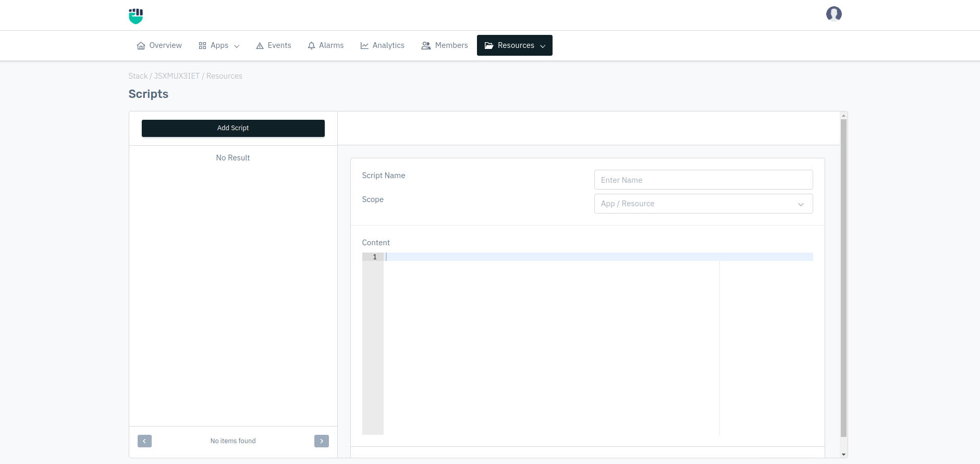Expand the Apps menu chevron

237,46
